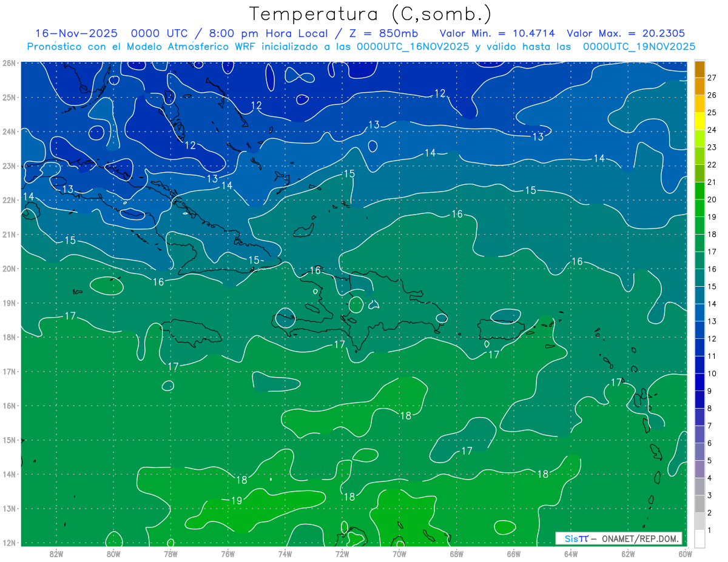Click the color legend value 16
Screen dimensions: 728x562
[712, 269]
